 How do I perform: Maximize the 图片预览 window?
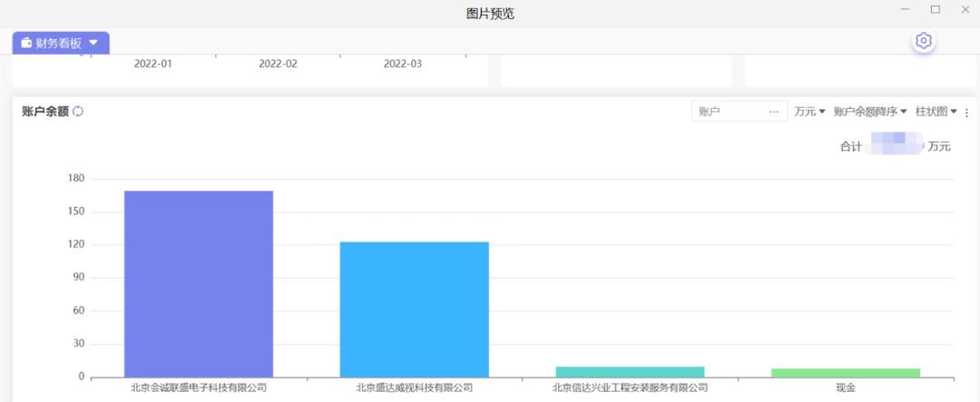point(936,10)
